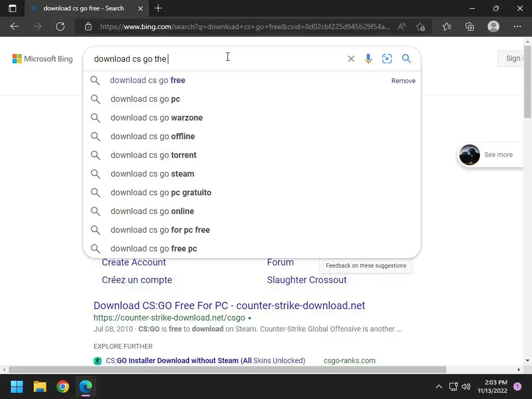Open 'CS:GO Installer Download without Steam' link
This screenshot has height=399, width=532.
[x=206, y=361]
